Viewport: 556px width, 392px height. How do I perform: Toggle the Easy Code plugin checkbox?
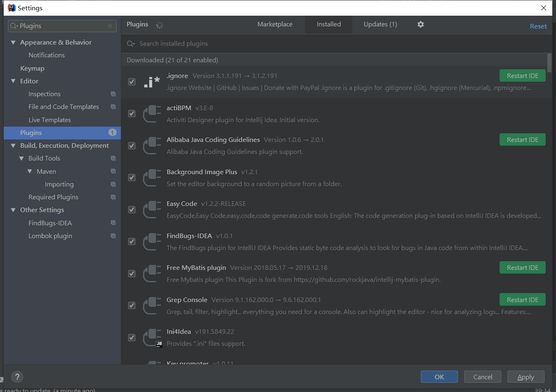click(x=132, y=210)
